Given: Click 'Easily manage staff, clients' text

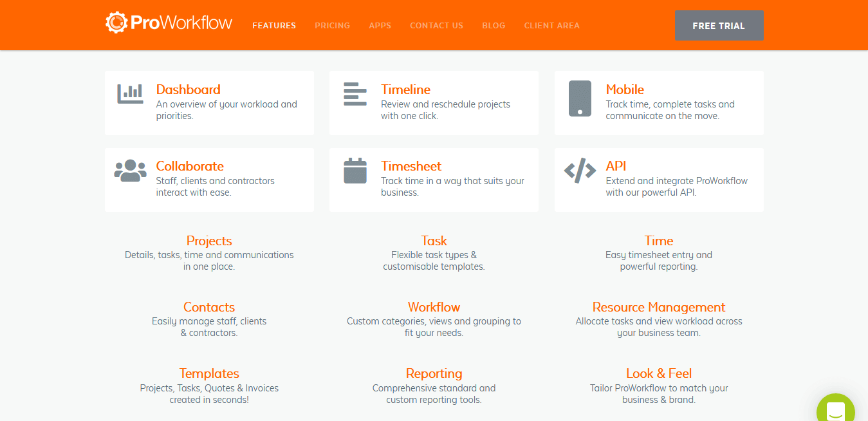Looking at the screenshot, I should pyautogui.click(x=209, y=327).
